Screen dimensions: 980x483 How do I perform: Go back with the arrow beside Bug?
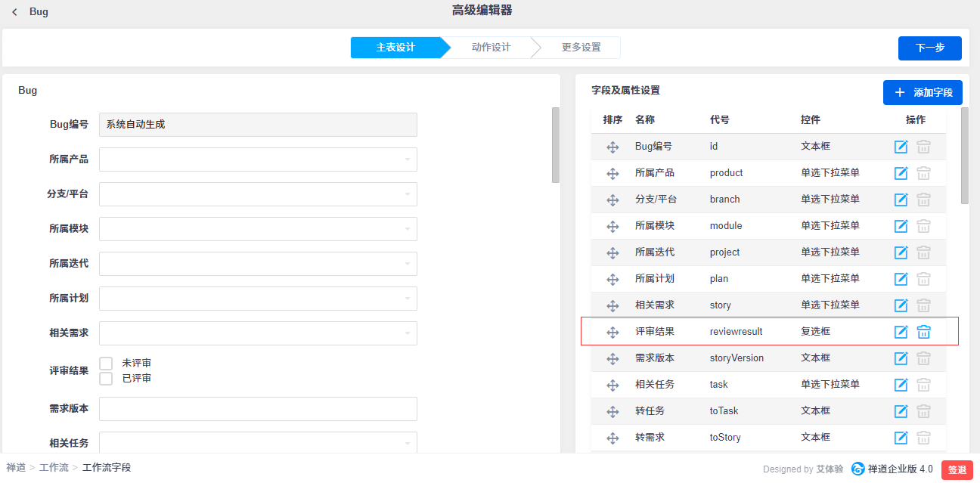coord(14,12)
